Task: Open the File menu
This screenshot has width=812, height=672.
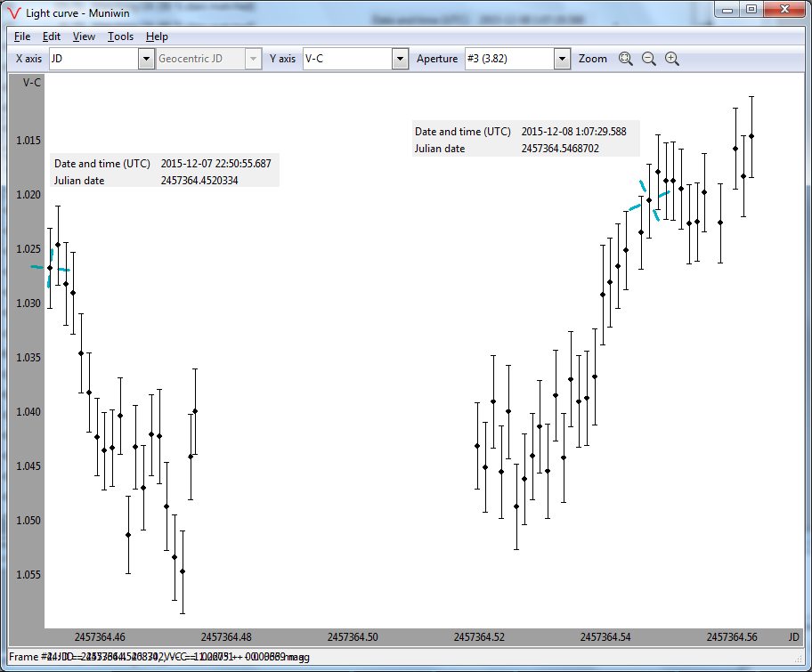Action: point(22,36)
